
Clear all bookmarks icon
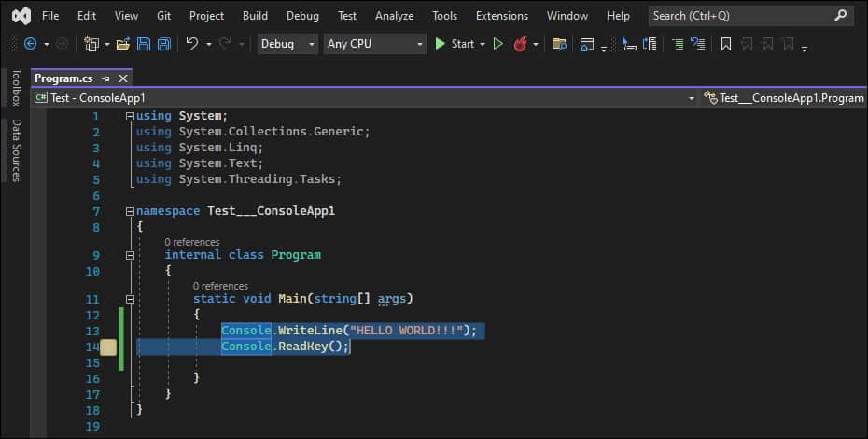point(789,44)
